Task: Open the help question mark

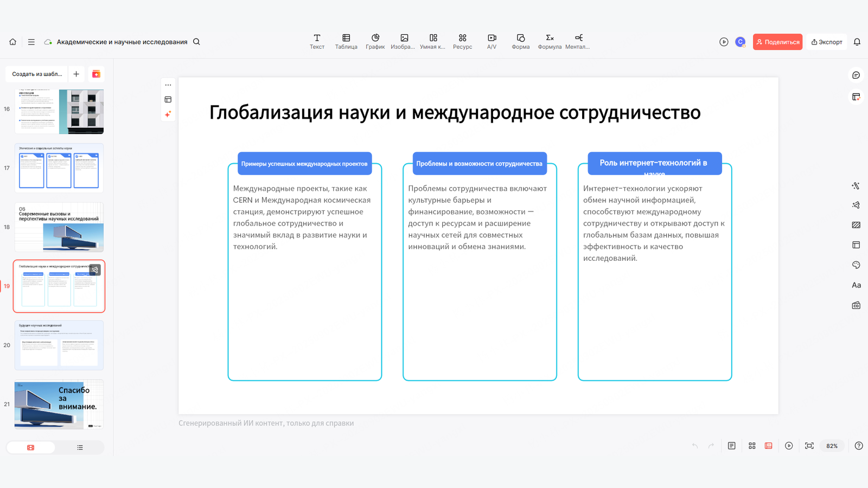Action: tap(859, 446)
